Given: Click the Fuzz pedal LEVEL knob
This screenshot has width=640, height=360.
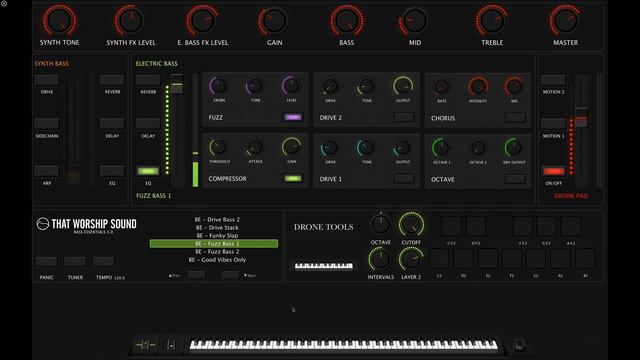Looking at the screenshot, I should pos(291,86).
